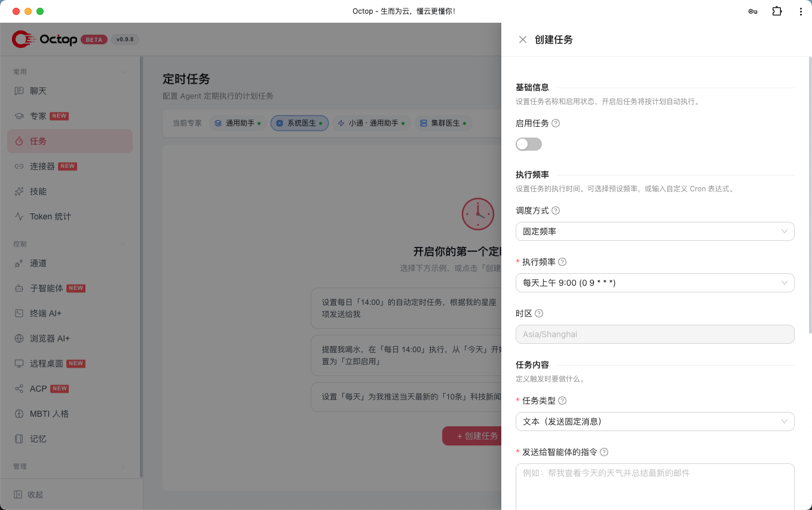Open 子智能体 sidebar entry
The width and height of the screenshot is (812, 510).
coord(70,288)
